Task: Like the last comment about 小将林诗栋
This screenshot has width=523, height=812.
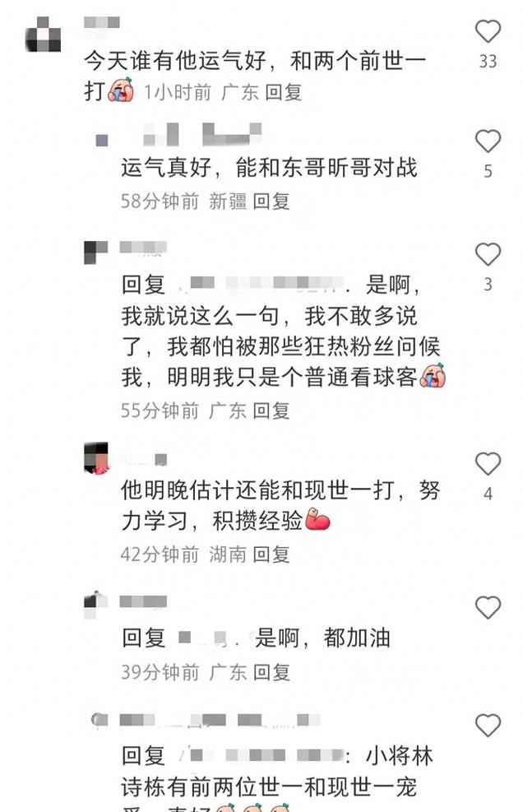Action: click(488, 725)
